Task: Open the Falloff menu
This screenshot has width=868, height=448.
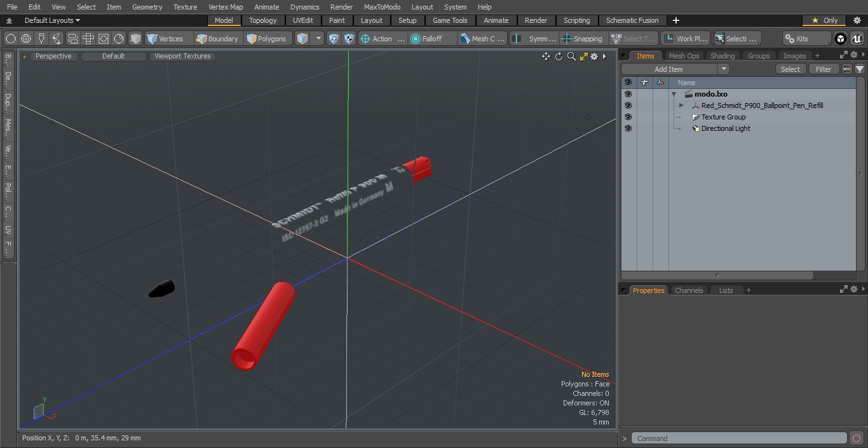Action: coord(433,39)
